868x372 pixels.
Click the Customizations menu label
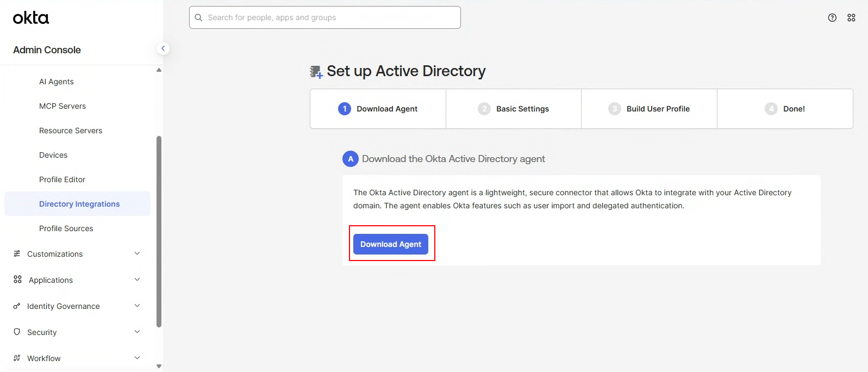55,254
